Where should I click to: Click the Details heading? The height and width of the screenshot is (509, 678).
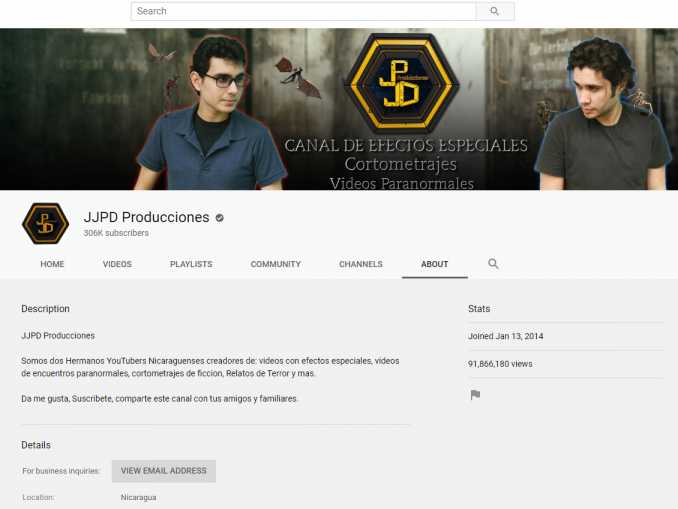pos(36,445)
